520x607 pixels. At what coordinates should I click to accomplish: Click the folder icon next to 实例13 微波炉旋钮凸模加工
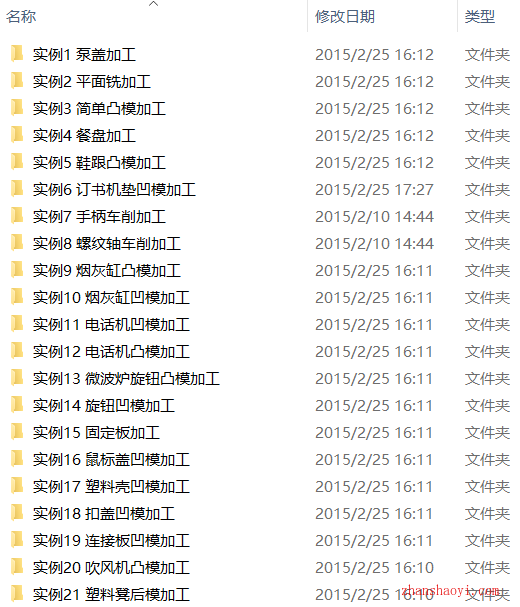17,378
